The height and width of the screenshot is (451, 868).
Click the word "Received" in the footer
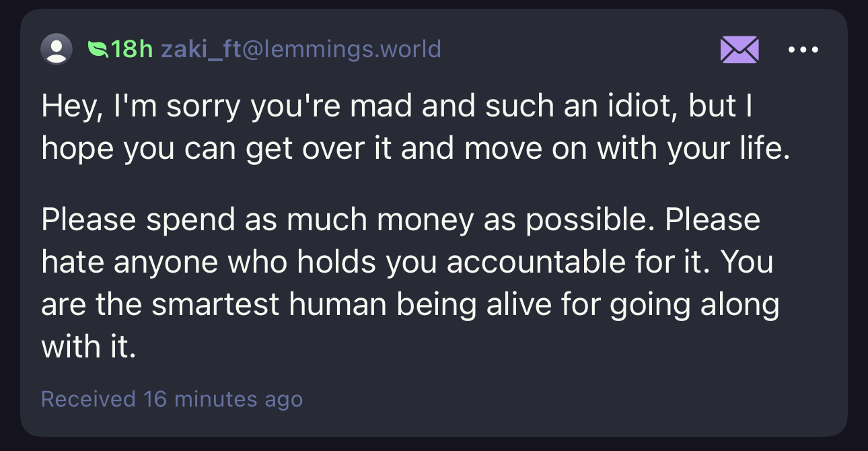[x=88, y=398]
